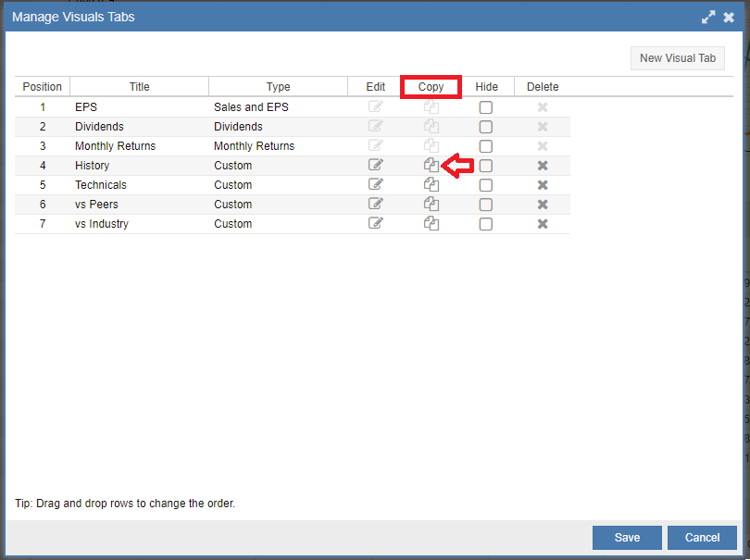Copy the Technicals visual tab
Viewport: 750px width, 560px height.
(x=431, y=184)
